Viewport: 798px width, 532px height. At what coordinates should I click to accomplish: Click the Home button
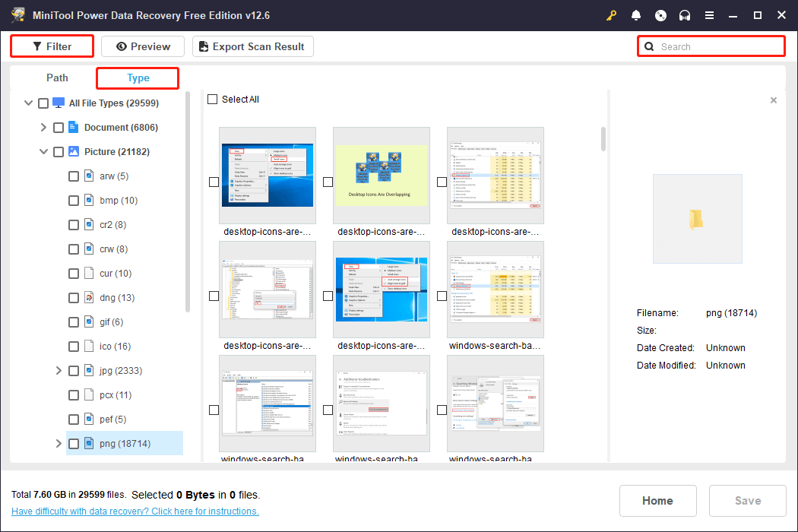[x=657, y=500]
